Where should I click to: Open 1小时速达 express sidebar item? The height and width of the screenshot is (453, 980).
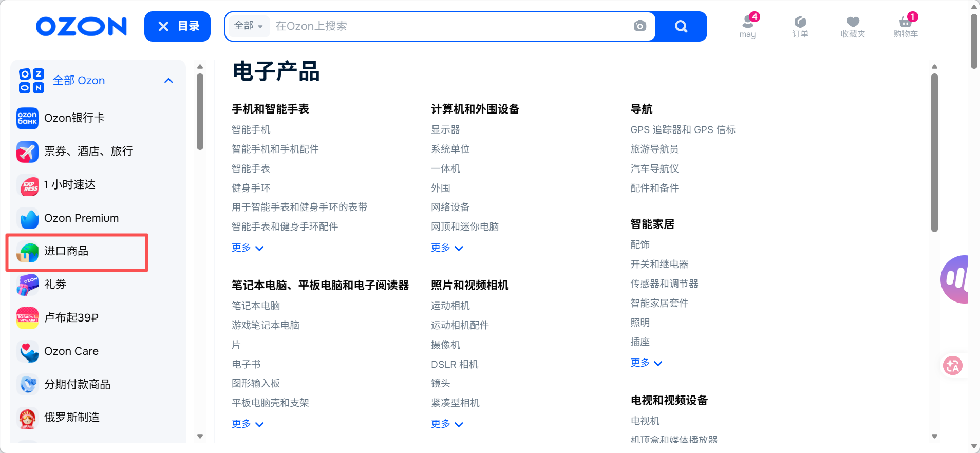point(69,185)
